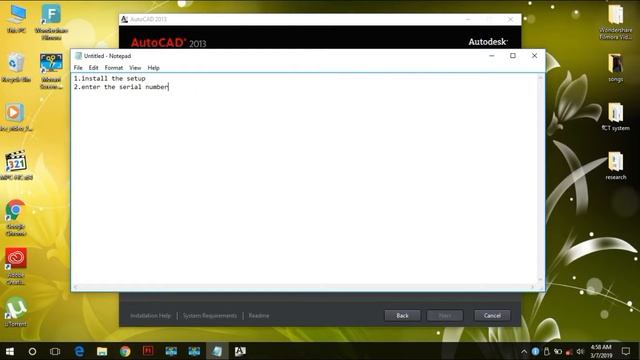
Task: Open the Format menu in Notepad
Action: coord(113,68)
